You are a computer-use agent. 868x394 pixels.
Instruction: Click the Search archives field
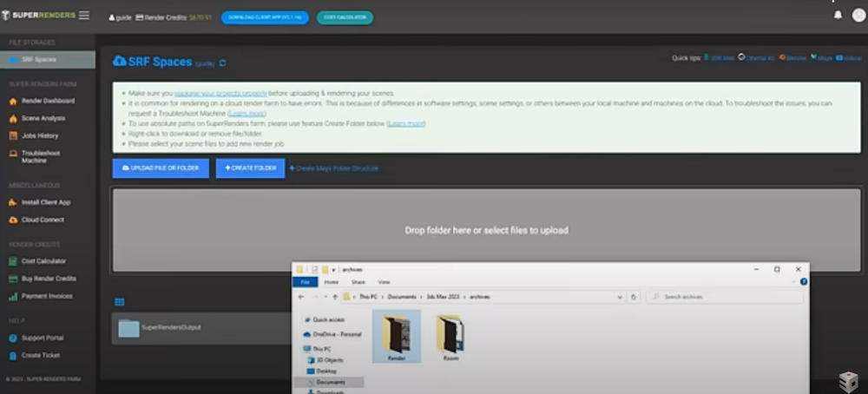[x=725, y=297]
